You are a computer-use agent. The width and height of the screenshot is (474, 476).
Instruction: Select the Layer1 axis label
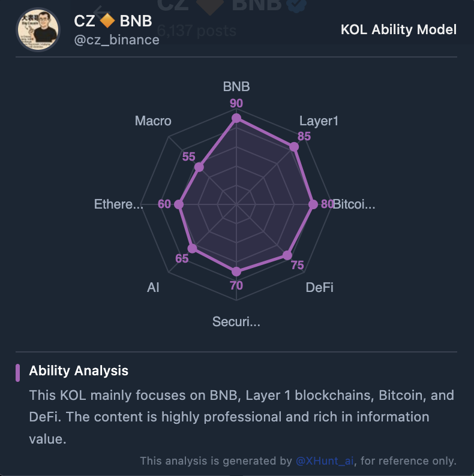[319, 121]
